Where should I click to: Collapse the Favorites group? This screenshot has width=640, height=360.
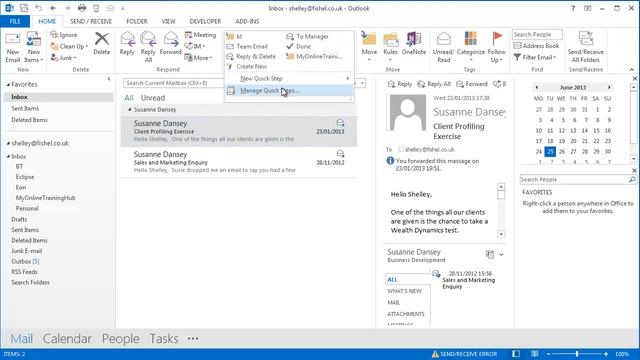click(x=8, y=84)
